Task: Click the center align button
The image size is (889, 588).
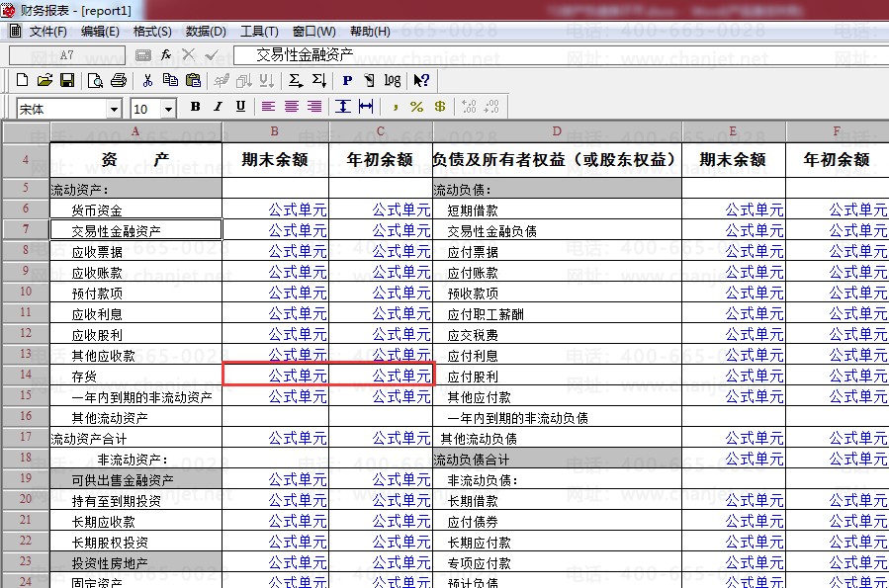Action: (x=292, y=107)
